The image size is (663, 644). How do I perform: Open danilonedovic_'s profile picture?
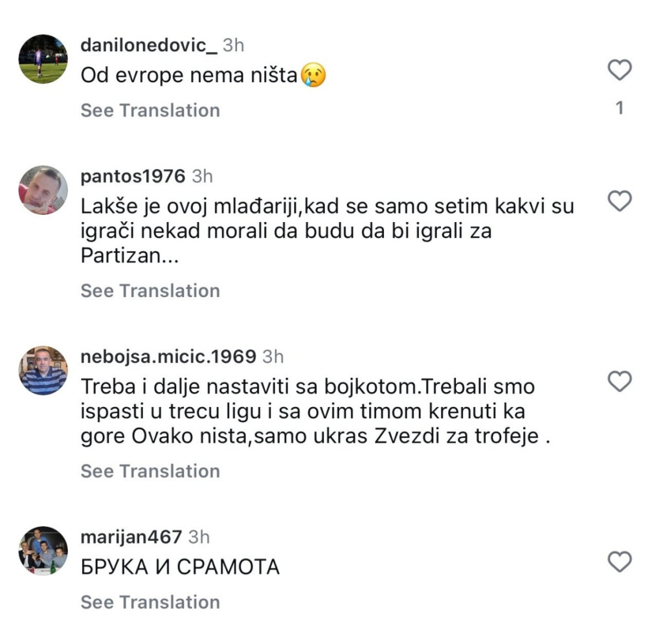[x=43, y=59]
